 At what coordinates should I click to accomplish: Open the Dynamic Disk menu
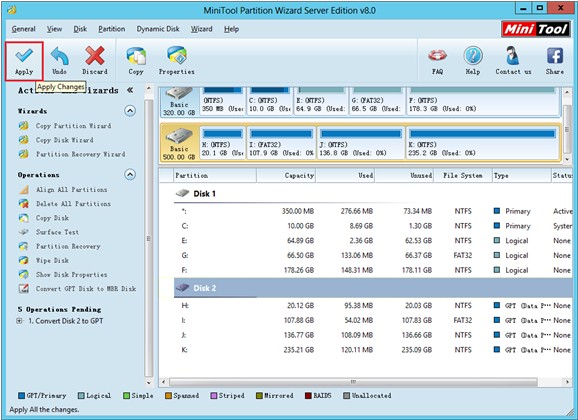(158, 29)
